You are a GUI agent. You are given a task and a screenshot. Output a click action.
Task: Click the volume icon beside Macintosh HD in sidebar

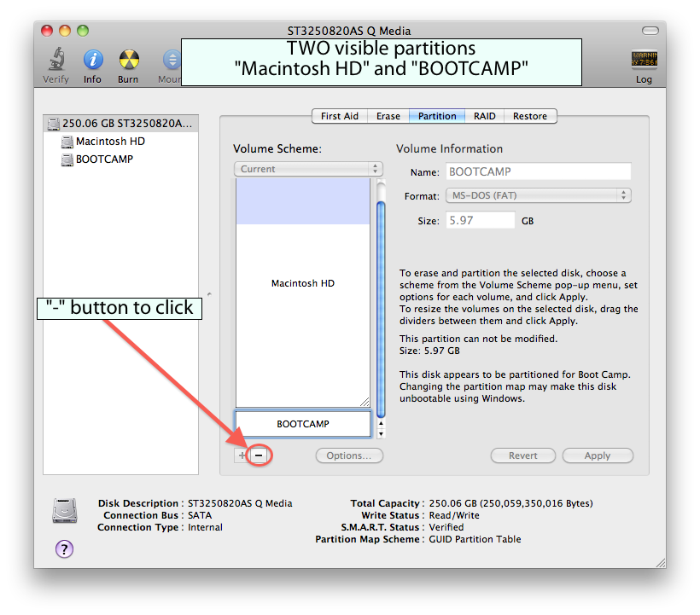[67, 142]
